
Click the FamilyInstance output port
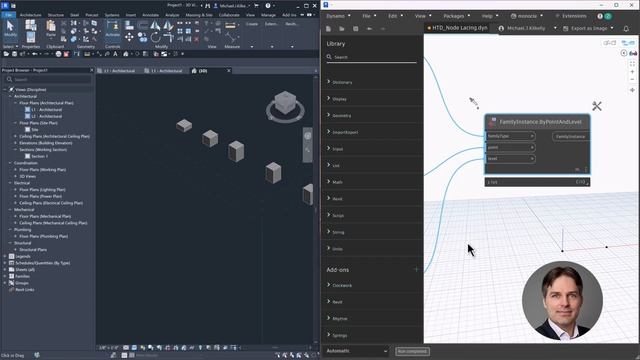click(x=571, y=137)
